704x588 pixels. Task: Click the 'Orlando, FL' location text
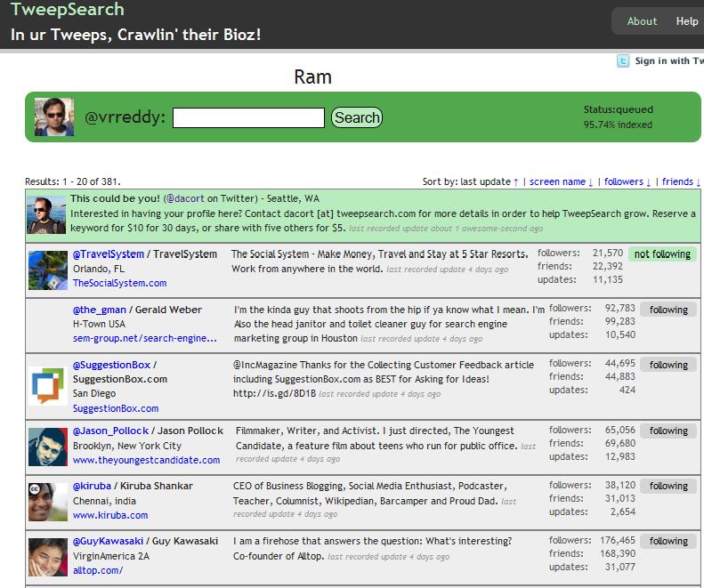[99, 269]
